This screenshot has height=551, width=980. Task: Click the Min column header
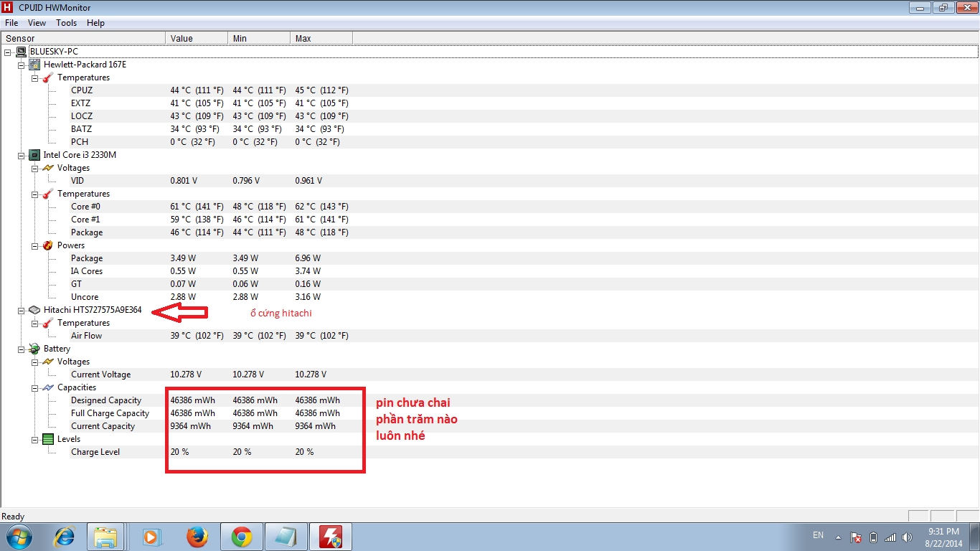(x=260, y=38)
